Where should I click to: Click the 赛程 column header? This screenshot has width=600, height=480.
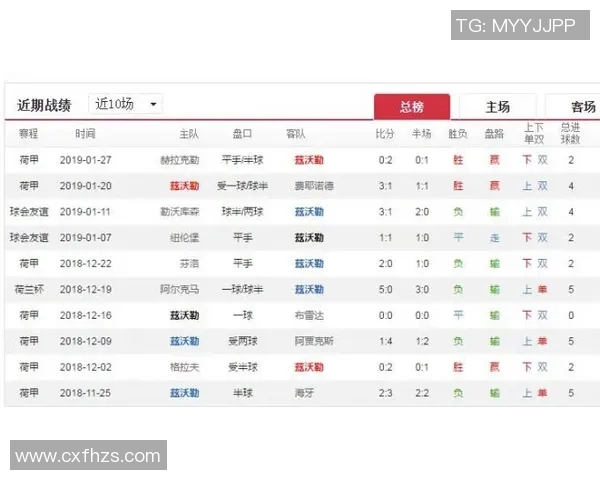click(x=29, y=134)
